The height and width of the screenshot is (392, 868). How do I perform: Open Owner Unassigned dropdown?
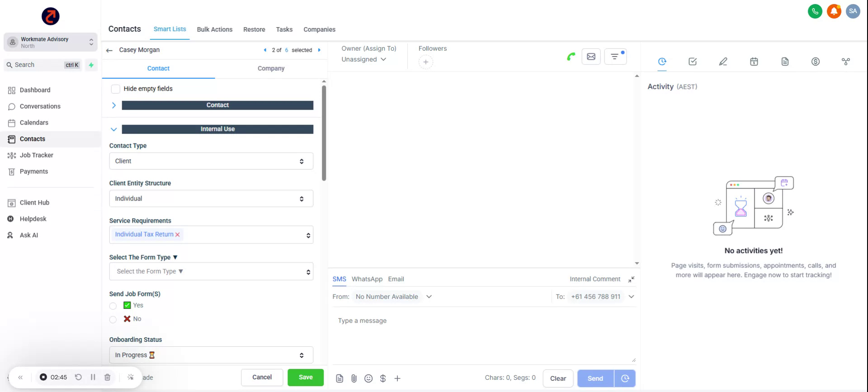click(364, 59)
